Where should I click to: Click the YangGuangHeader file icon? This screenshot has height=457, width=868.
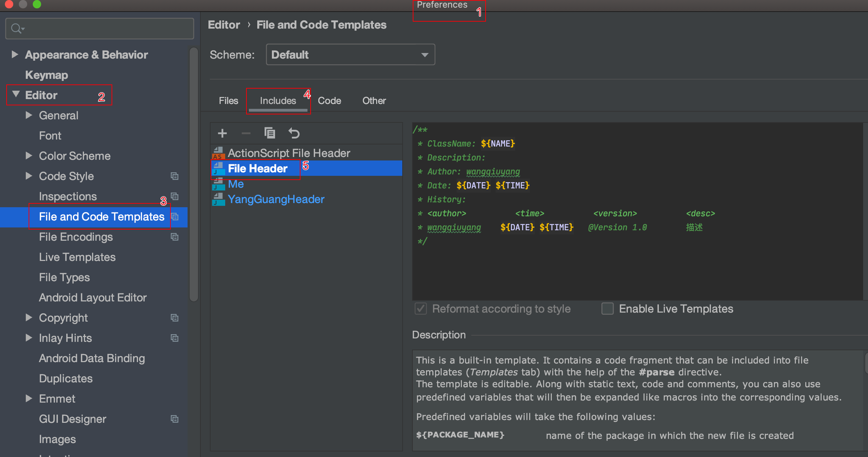pyautogui.click(x=219, y=199)
